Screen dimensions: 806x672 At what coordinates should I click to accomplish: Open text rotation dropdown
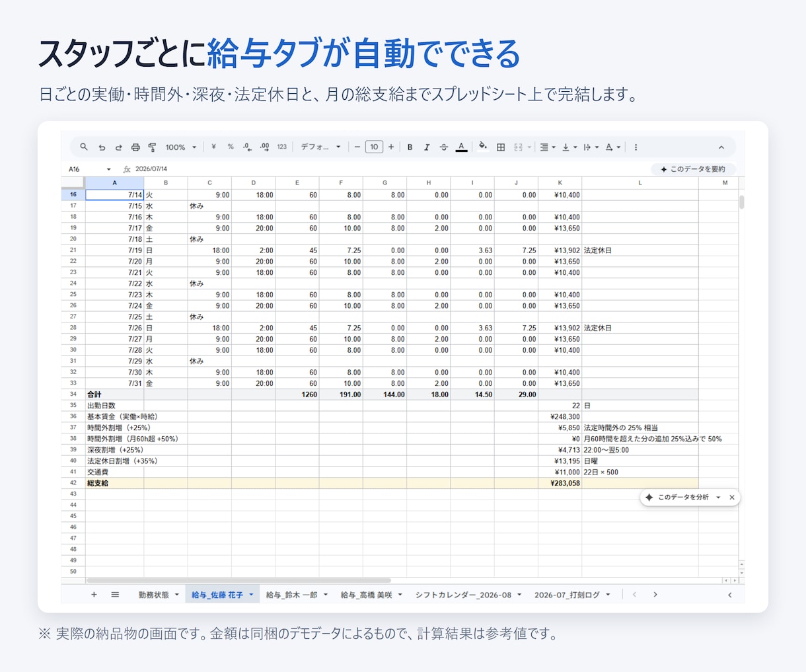612,147
